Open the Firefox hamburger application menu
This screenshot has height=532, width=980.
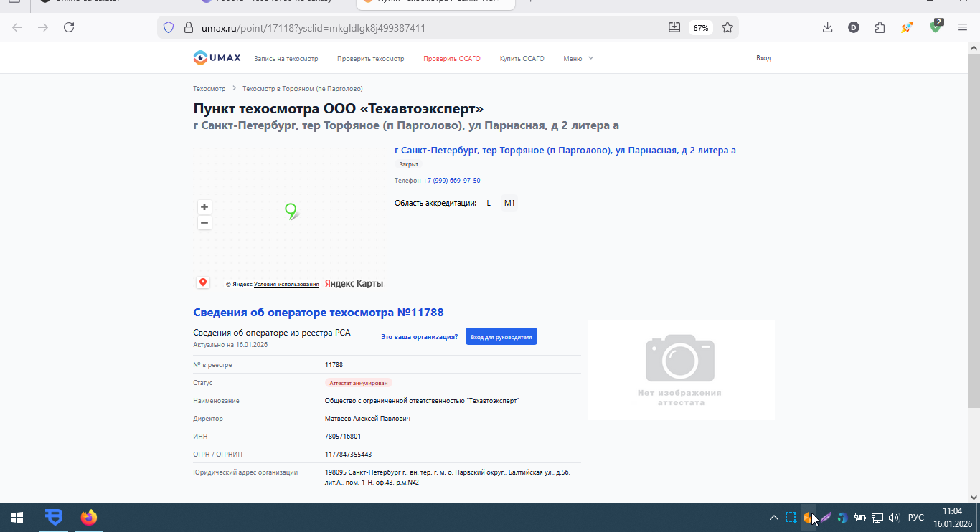[963, 27]
